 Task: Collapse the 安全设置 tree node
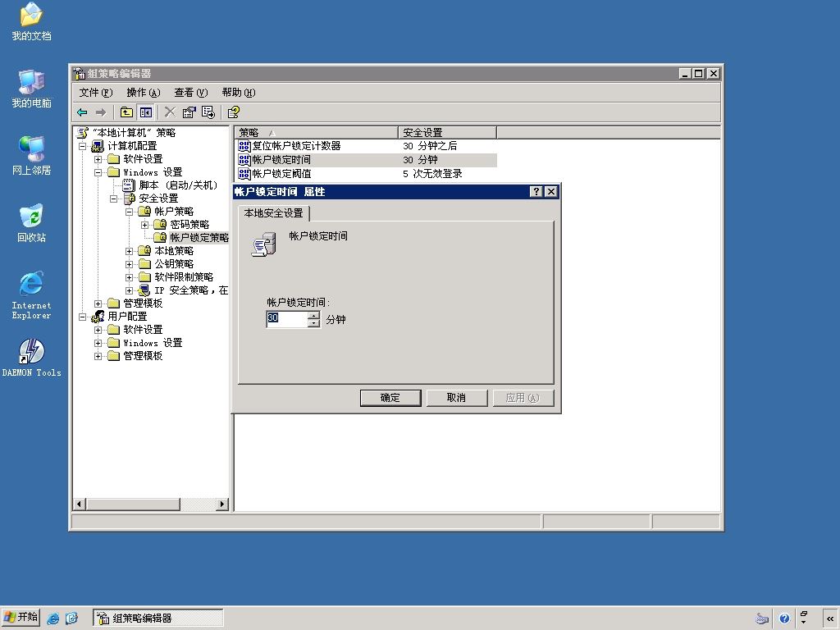113,199
